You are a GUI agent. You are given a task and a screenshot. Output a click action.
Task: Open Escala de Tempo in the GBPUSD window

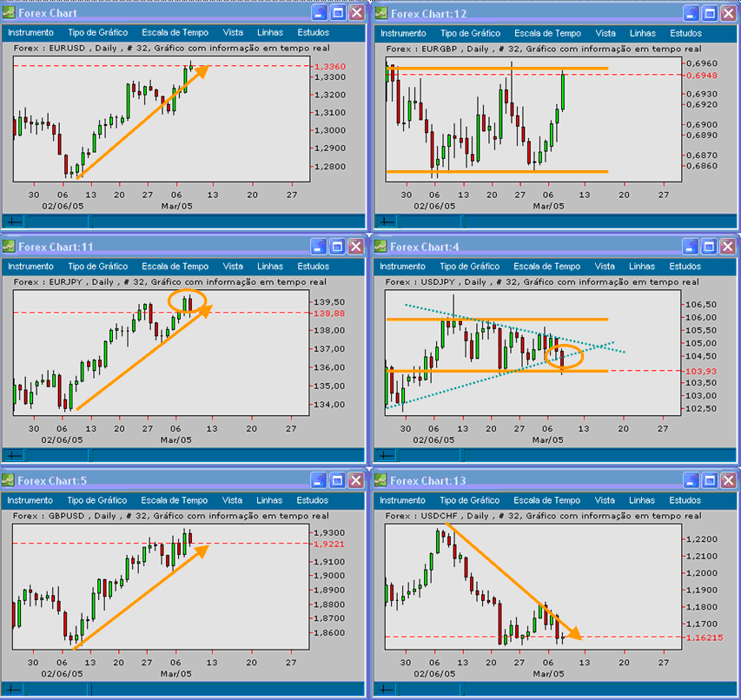175,499
